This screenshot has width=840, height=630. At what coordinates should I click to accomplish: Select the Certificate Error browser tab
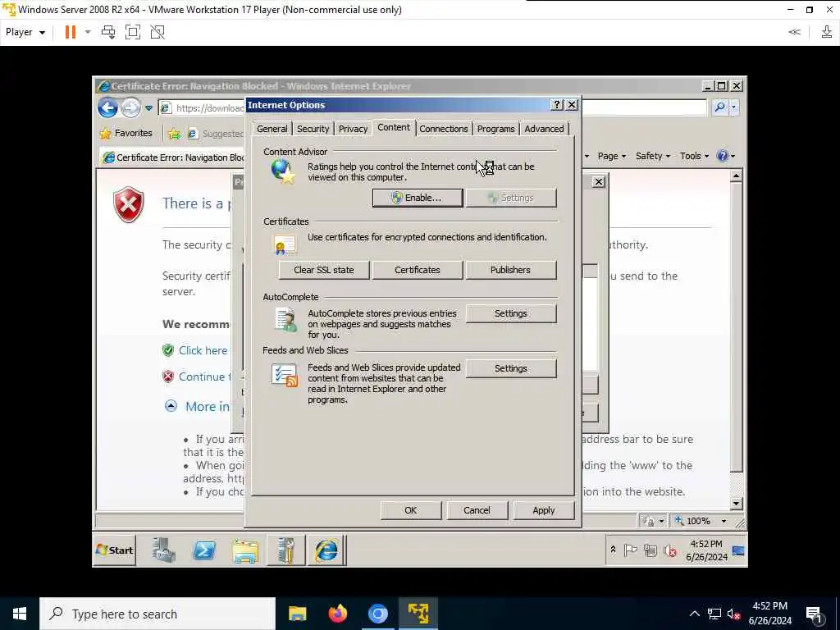click(174, 157)
